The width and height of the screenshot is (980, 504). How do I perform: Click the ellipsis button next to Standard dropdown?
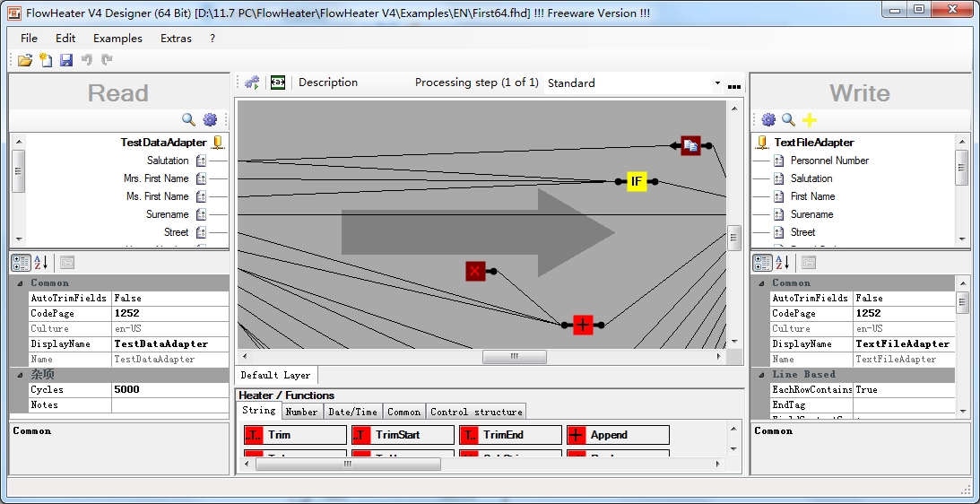tap(734, 84)
